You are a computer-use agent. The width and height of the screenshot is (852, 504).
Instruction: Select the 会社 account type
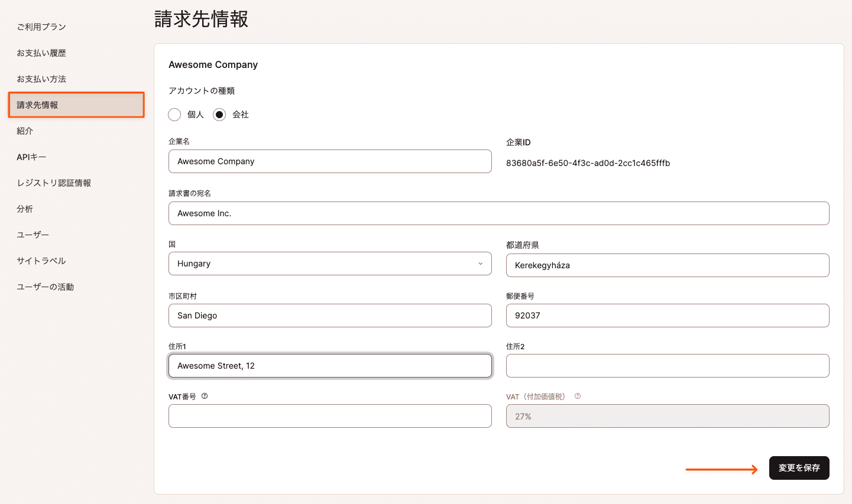219,114
